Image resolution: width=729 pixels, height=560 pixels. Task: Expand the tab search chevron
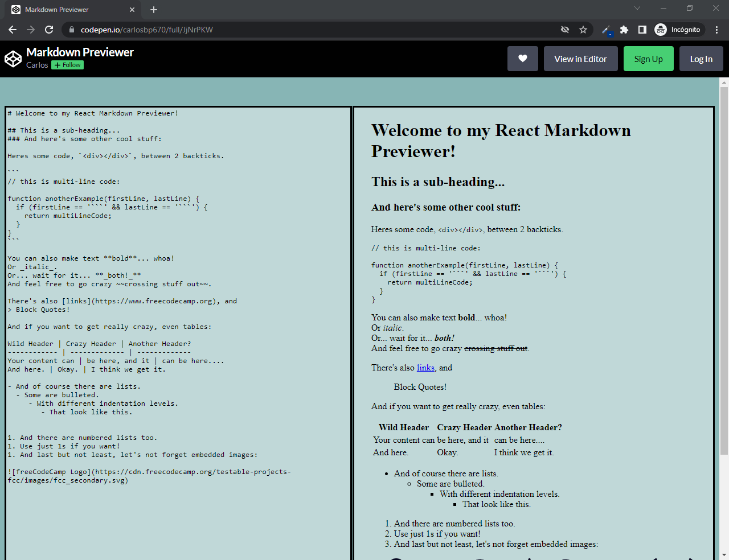(x=637, y=9)
